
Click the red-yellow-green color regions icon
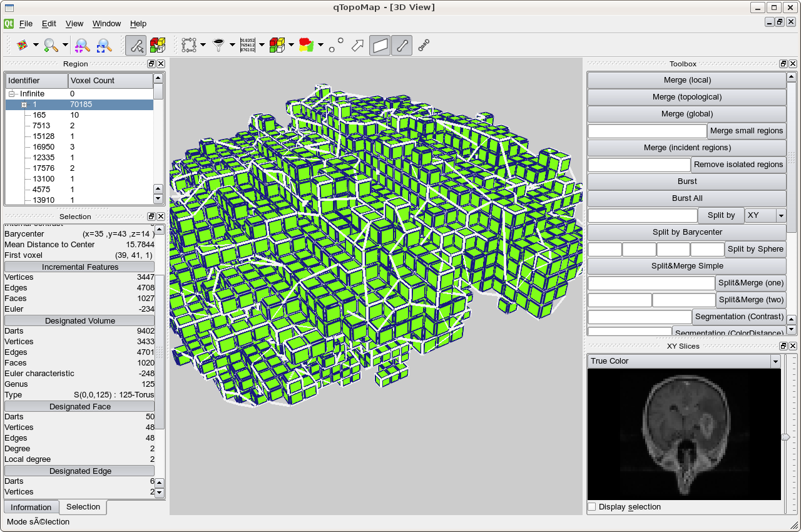pyautogui.click(x=306, y=45)
